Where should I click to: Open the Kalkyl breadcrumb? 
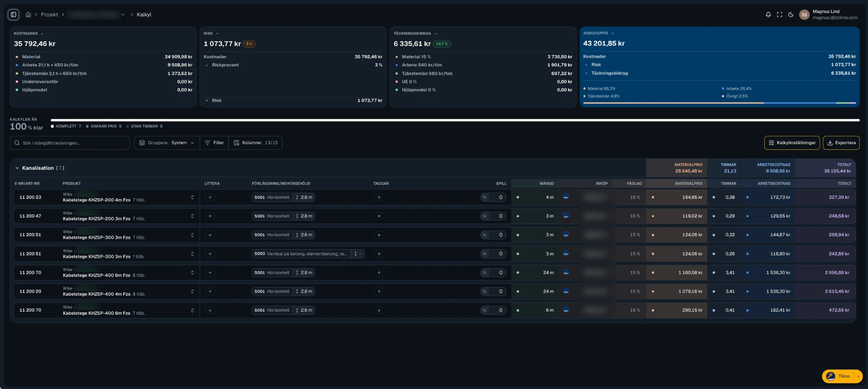click(x=144, y=15)
